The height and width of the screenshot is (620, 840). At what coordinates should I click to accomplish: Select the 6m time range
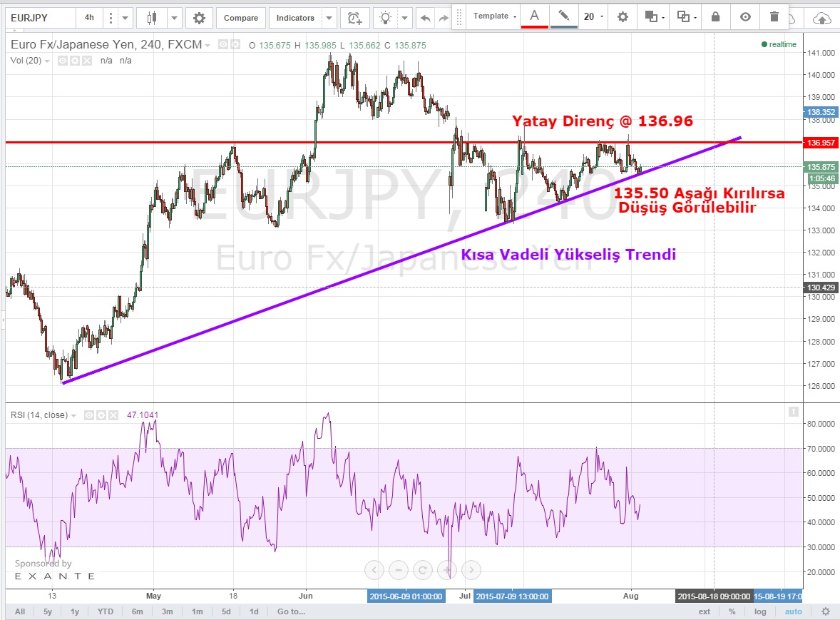click(x=137, y=611)
